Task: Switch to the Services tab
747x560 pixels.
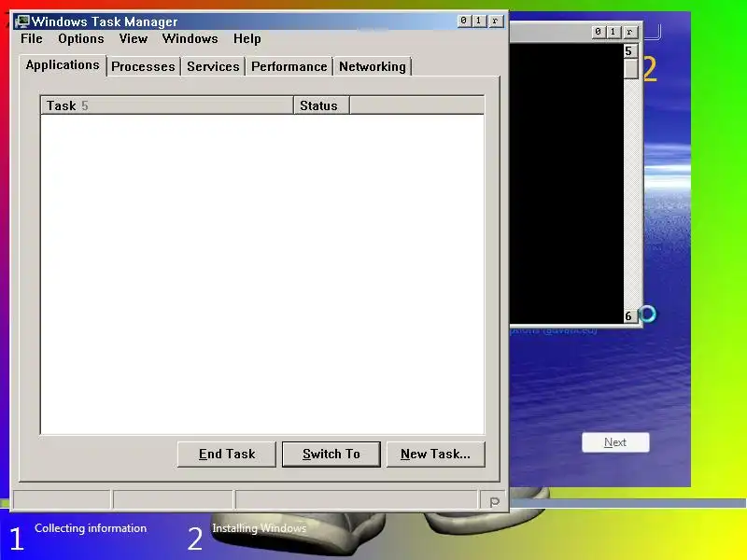Action: [x=213, y=66]
